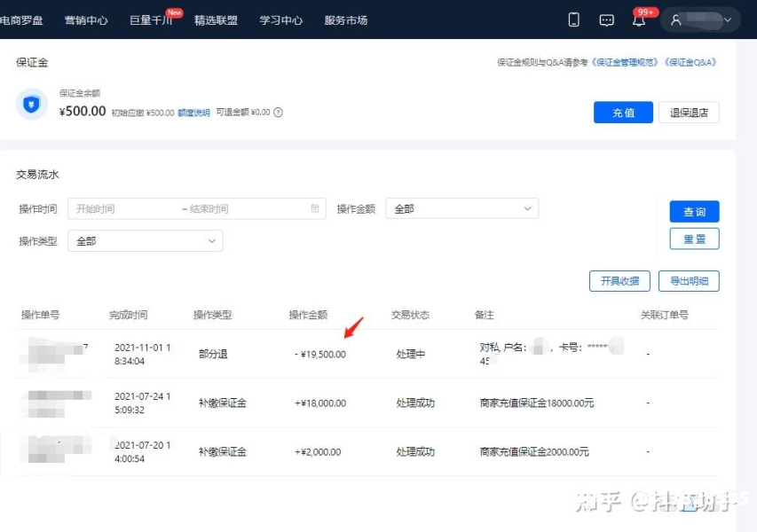Click the 额度说明 link
The height and width of the screenshot is (532, 757).
point(193,113)
